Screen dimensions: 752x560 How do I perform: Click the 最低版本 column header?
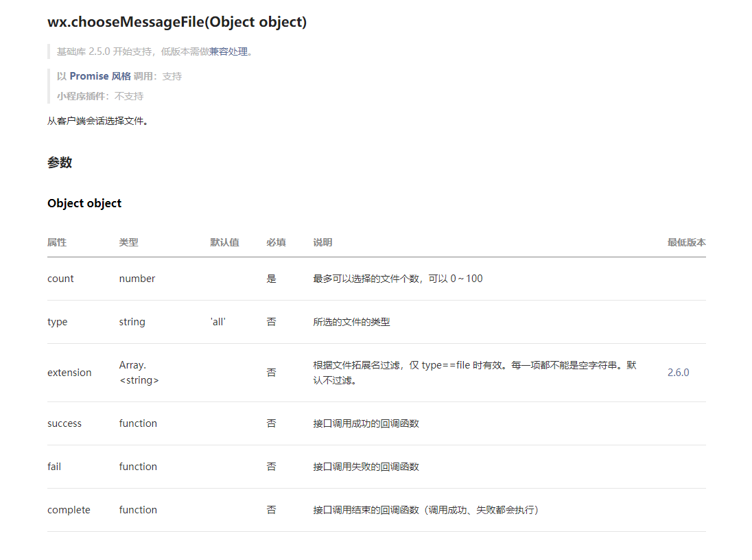coord(686,242)
